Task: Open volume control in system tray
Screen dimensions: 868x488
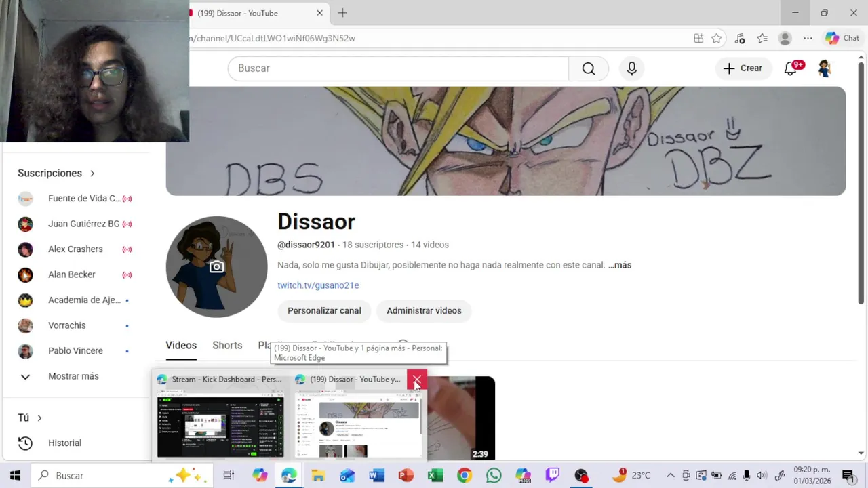Action: pyautogui.click(x=762, y=476)
